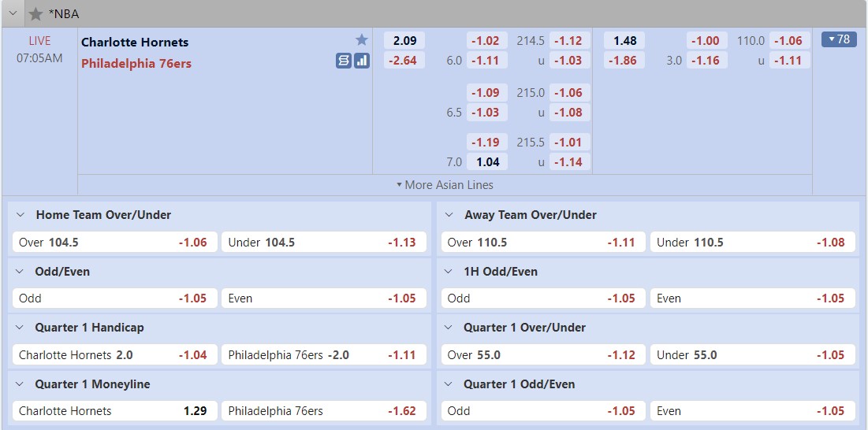The image size is (868, 430).
Task: Open match statistics bar chart icon
Action: 362,61
